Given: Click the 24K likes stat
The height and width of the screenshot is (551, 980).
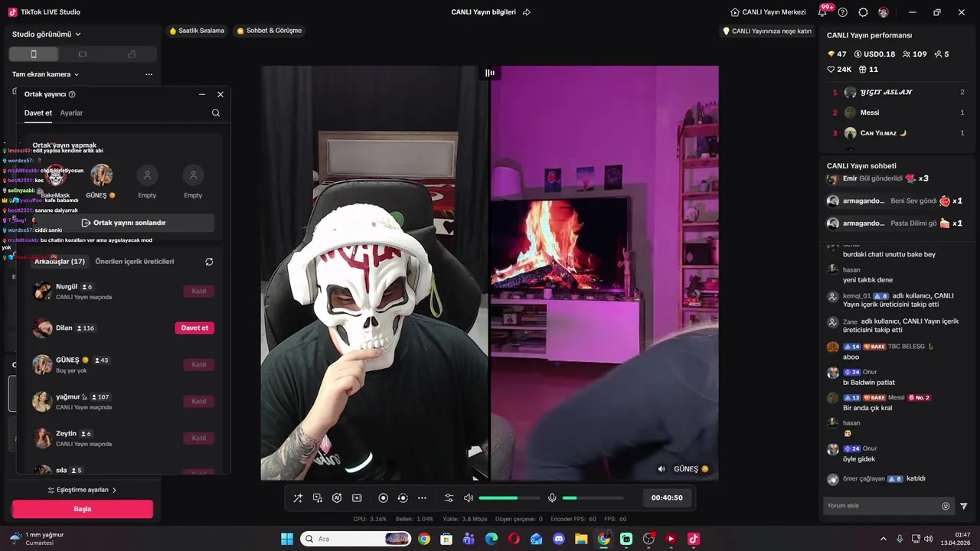Looking at the screenshot, I should [839, 70].
